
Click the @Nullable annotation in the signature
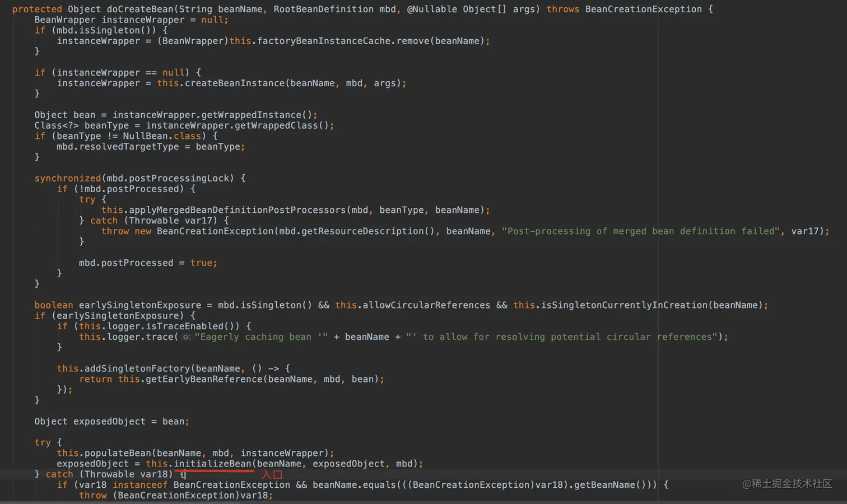[432, 10]
